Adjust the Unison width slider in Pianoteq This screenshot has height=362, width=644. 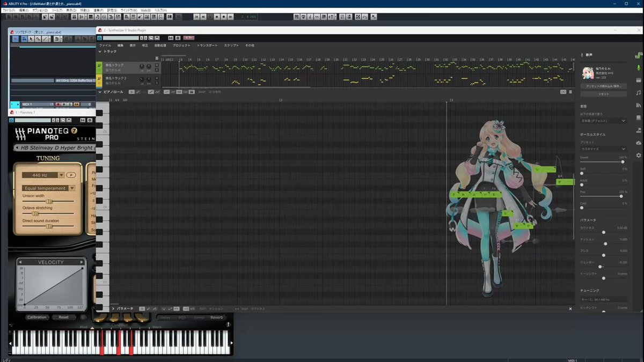(48, 201)
